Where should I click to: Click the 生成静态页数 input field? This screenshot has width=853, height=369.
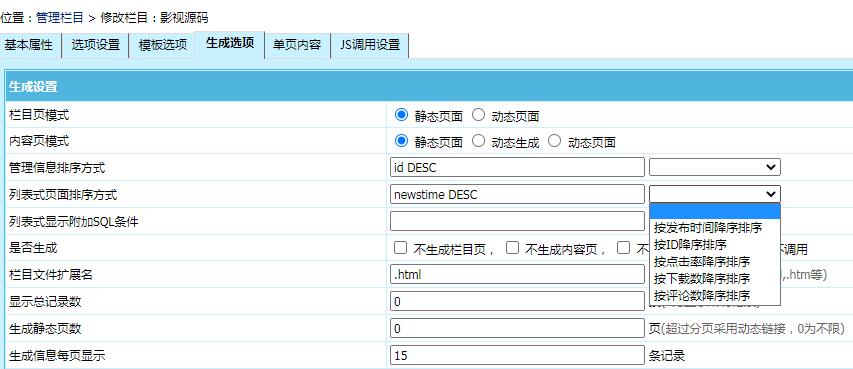tap(517, 328)
